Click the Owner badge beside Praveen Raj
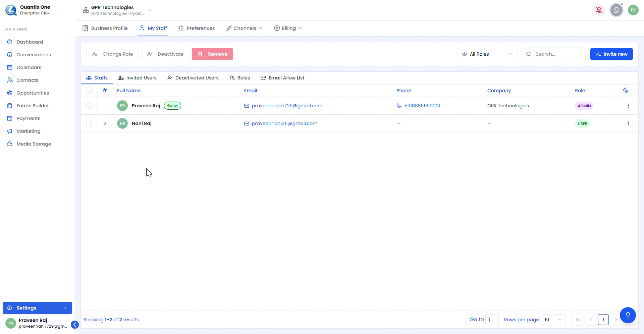Screen dimensions: 644x334 172,106
